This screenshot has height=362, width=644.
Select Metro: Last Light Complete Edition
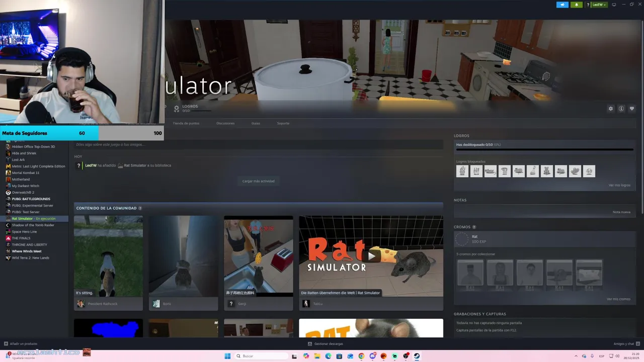38,166
